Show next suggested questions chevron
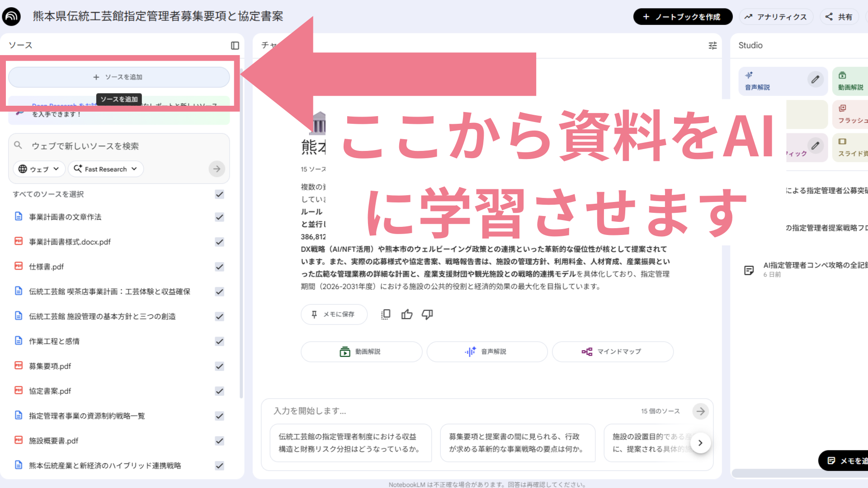Viewport: 868px width, 488px height. coord(700,443)
